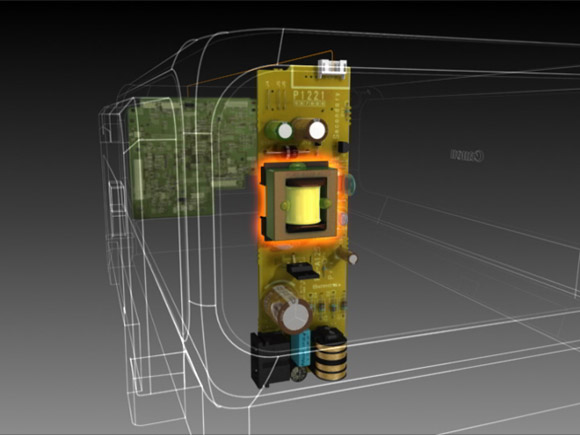Select the small tilted capacitor right of the chip
580x435 pixels.
347,255
